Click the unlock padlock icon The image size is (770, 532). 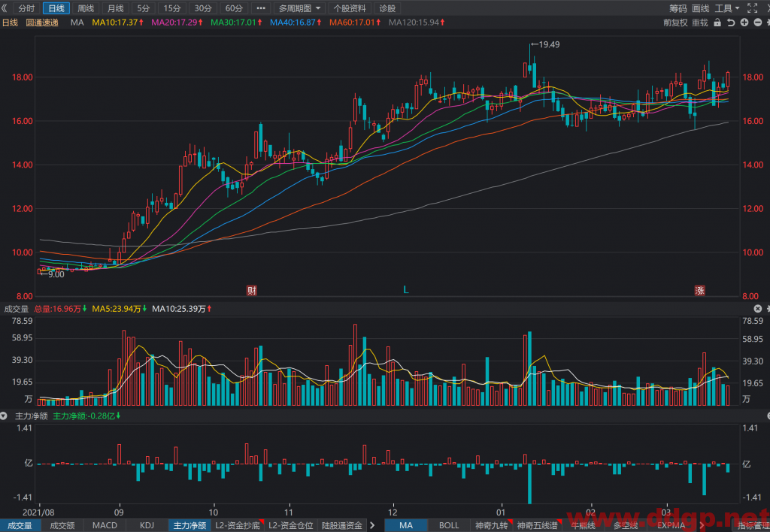(x=717, y=23)
